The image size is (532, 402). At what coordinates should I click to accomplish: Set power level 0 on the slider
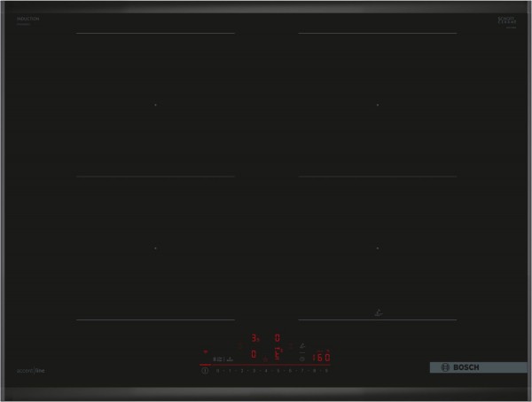click(x=217, y=371)
